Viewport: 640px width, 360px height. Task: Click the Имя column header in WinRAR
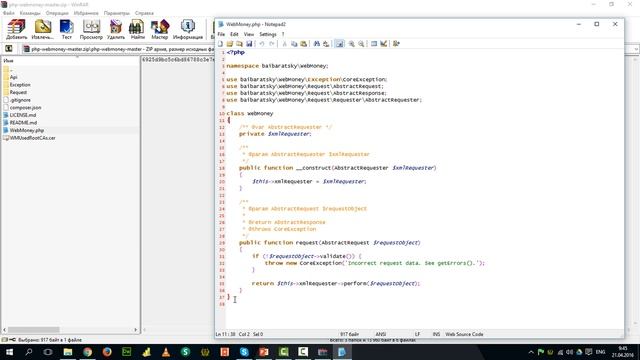(8, 60)
